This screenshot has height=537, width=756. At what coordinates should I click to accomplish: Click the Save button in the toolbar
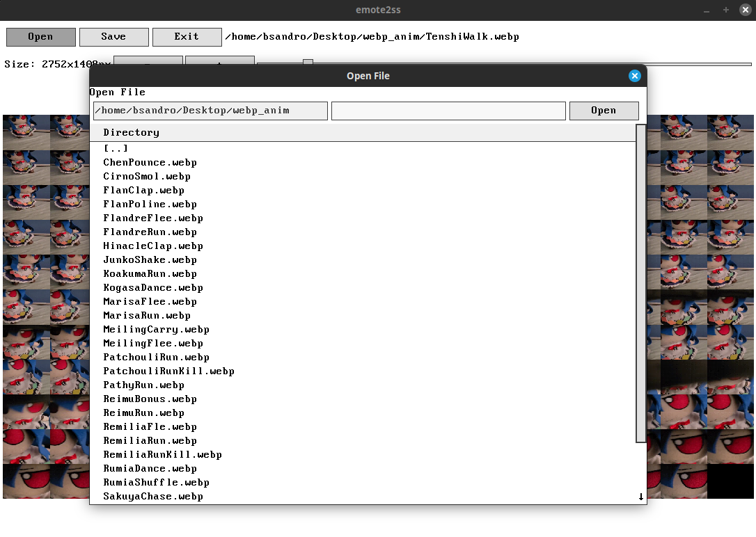(x=113, y=36)
